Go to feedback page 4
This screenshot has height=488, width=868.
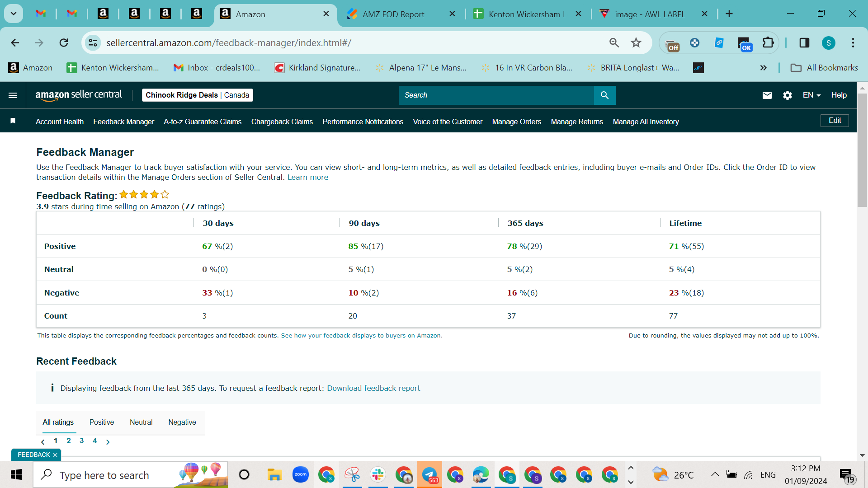95,441
